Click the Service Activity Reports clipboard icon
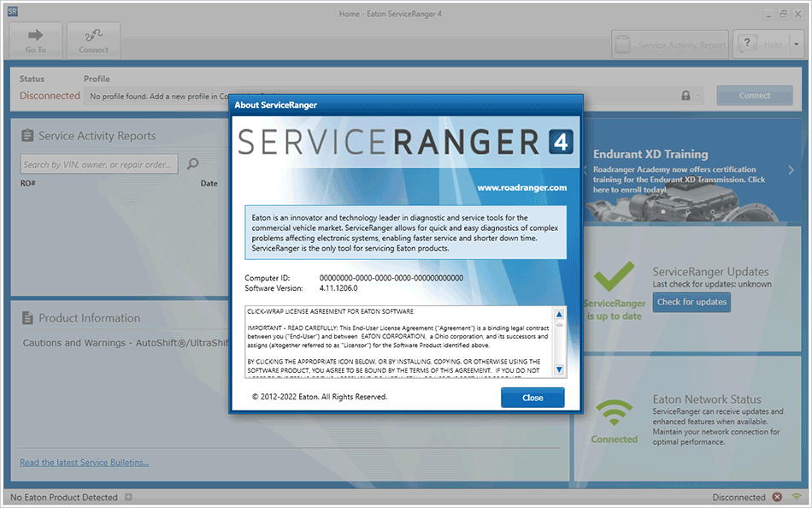Viewport: 812px width, 508px height. pos(27,136)
